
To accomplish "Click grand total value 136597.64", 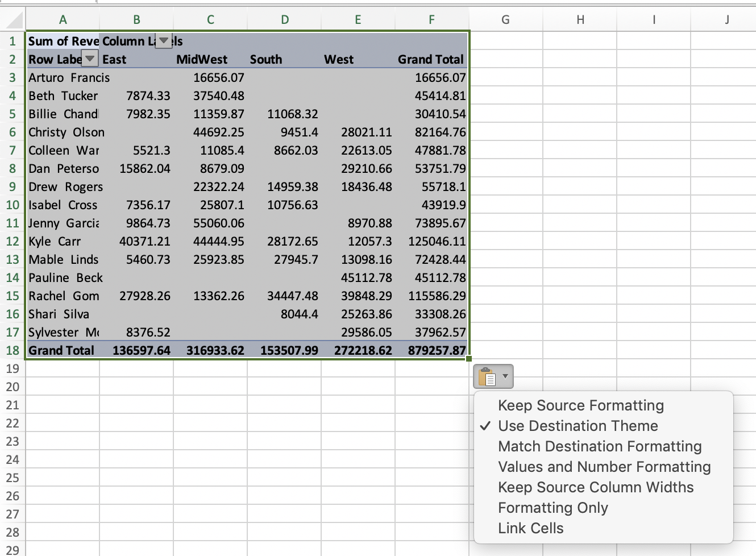I will [x=136, y=350].
